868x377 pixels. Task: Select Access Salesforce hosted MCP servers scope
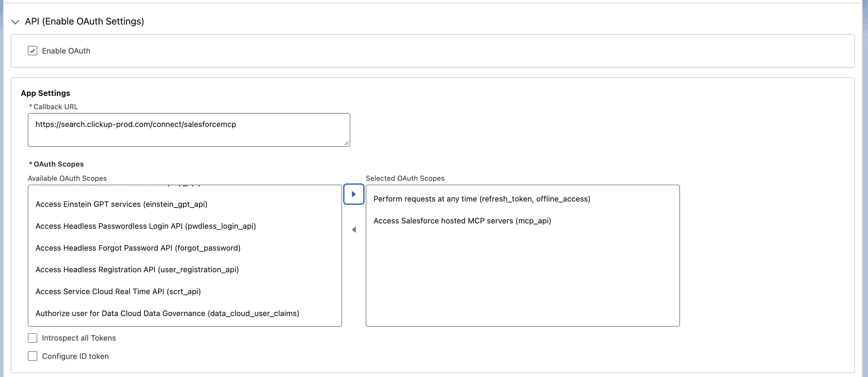click(x=462, y=221)
